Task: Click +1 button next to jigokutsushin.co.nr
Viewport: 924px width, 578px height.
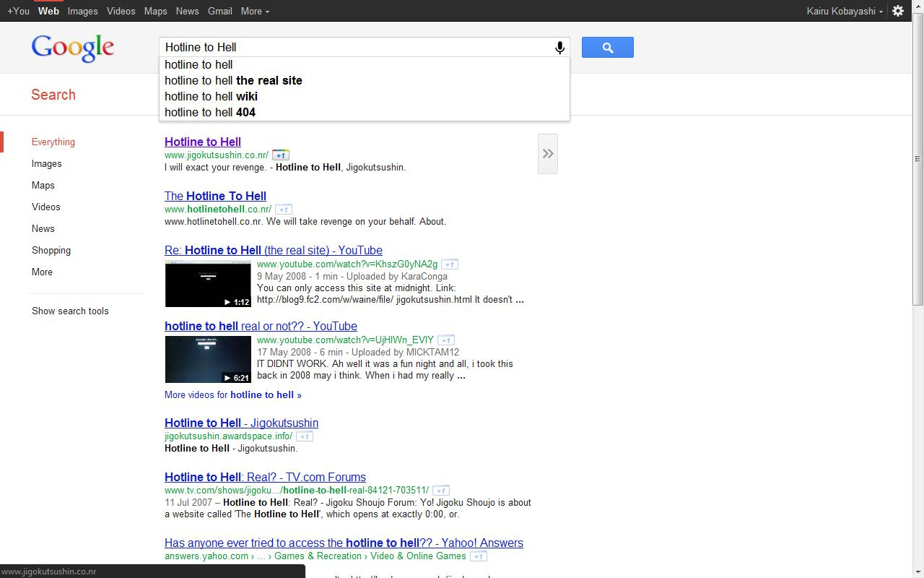Action: click(x=281, y=155)
